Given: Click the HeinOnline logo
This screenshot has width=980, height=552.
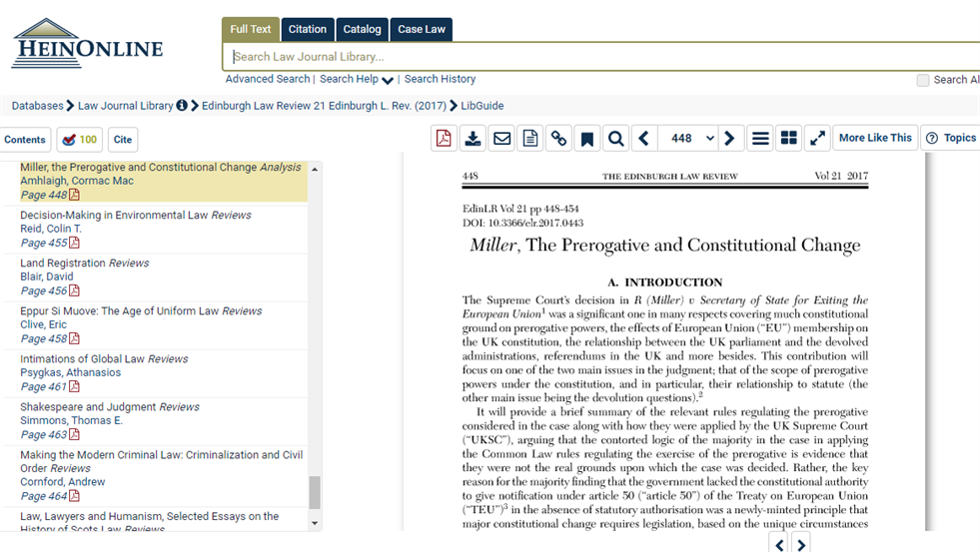Looking at the screenshot, I should [87, 43].
